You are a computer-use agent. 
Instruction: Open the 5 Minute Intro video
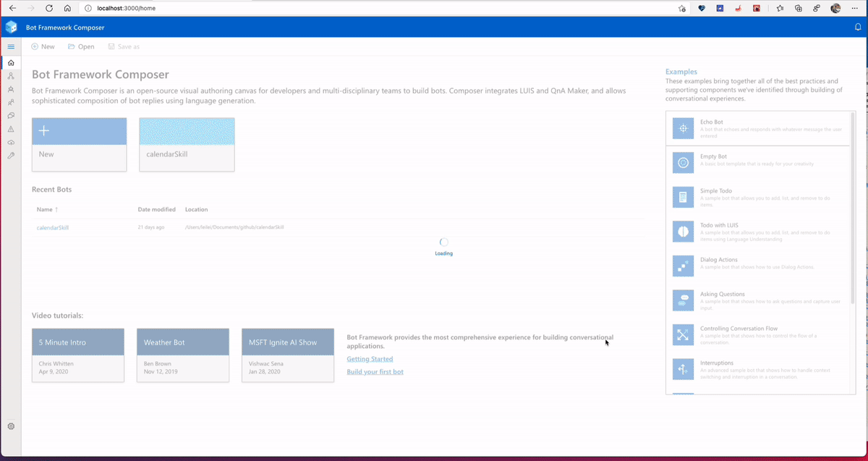[78, 355]
